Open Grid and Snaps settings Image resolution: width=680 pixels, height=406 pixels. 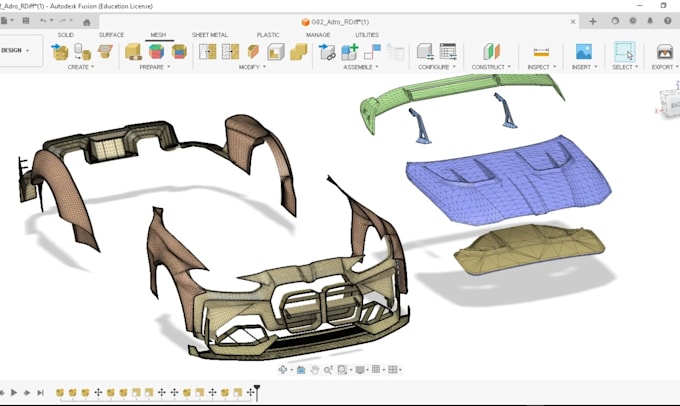coord(376,369)
